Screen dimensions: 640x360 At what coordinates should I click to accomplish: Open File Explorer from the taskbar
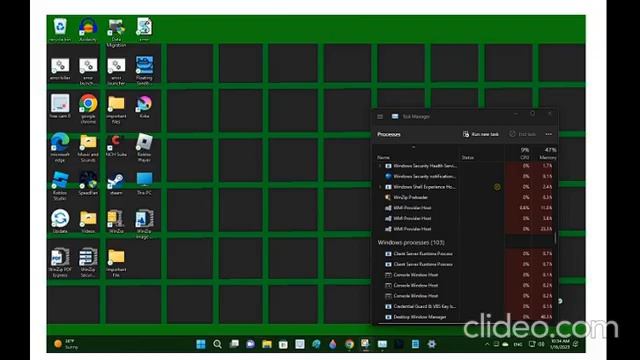[267, 344]
